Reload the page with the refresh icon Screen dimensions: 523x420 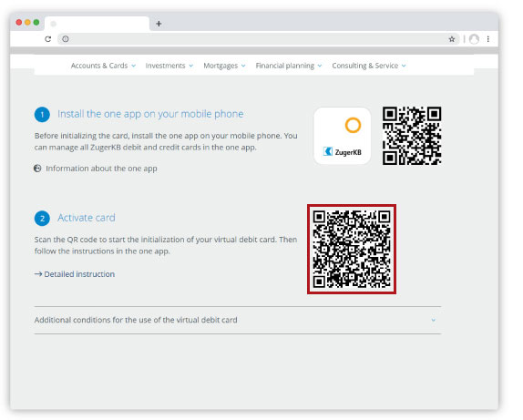[x=47, y=39]
